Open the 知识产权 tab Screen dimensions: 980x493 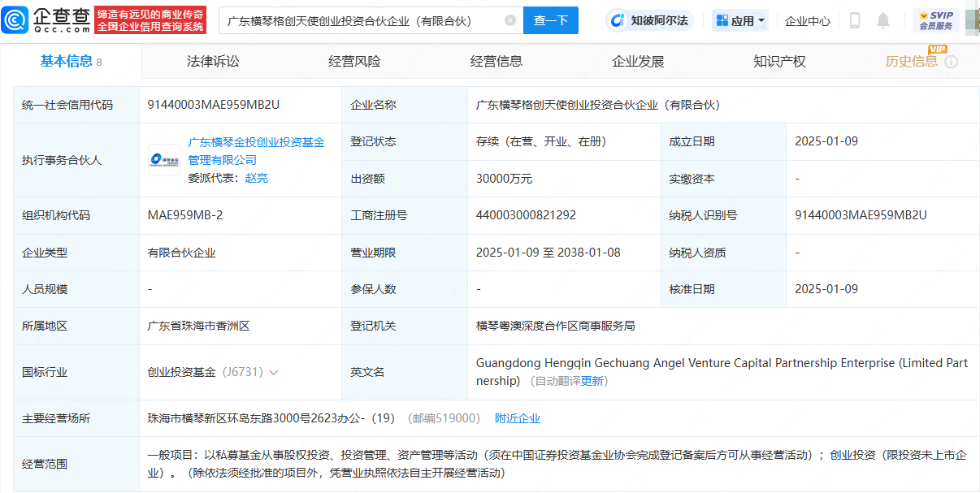tap(779, 61)
